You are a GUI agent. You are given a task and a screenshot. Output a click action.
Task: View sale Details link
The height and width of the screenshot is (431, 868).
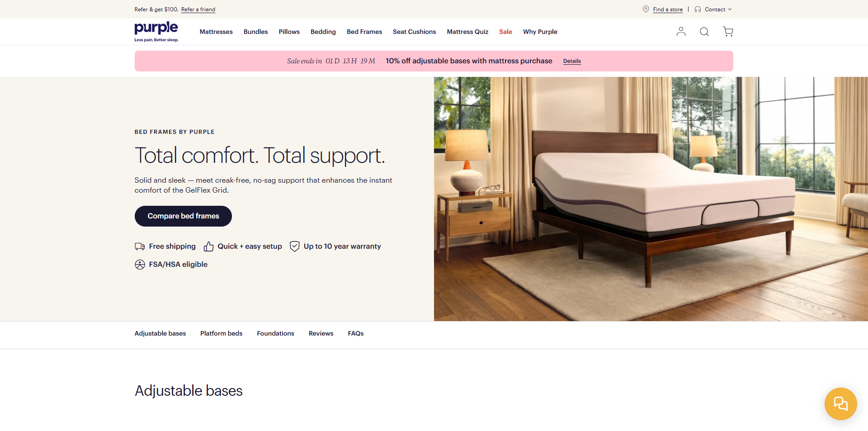(572, 61)
